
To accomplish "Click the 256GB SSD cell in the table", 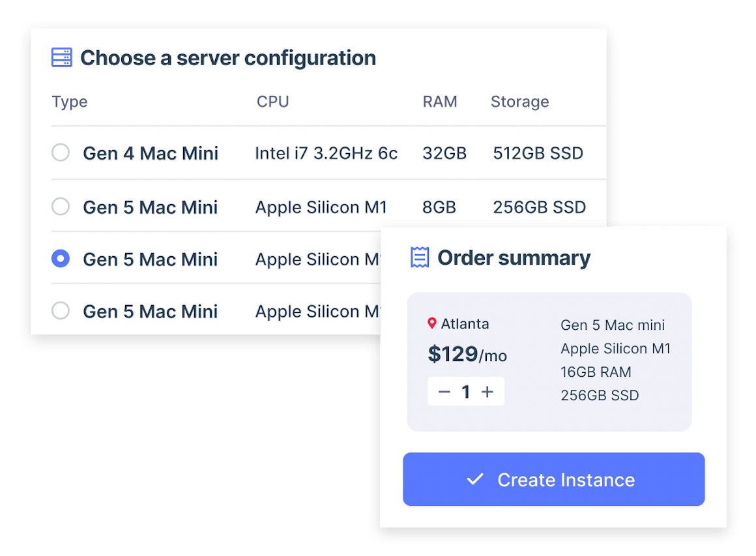I will pyautogui.click(x=539, y=207).
